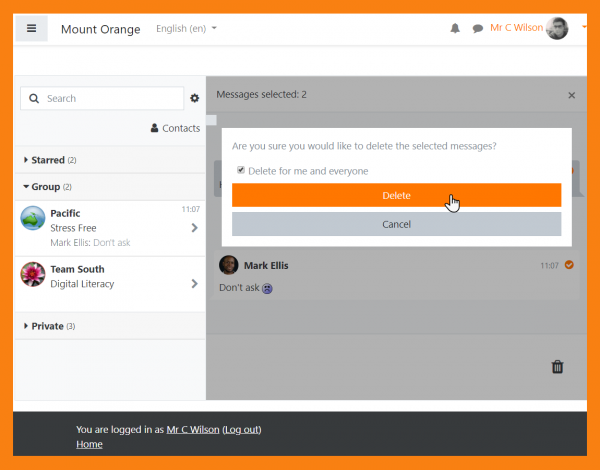Open the hamburger navigation menu
Viewport: 600px width, 470px height.
(x=31, y=28)
